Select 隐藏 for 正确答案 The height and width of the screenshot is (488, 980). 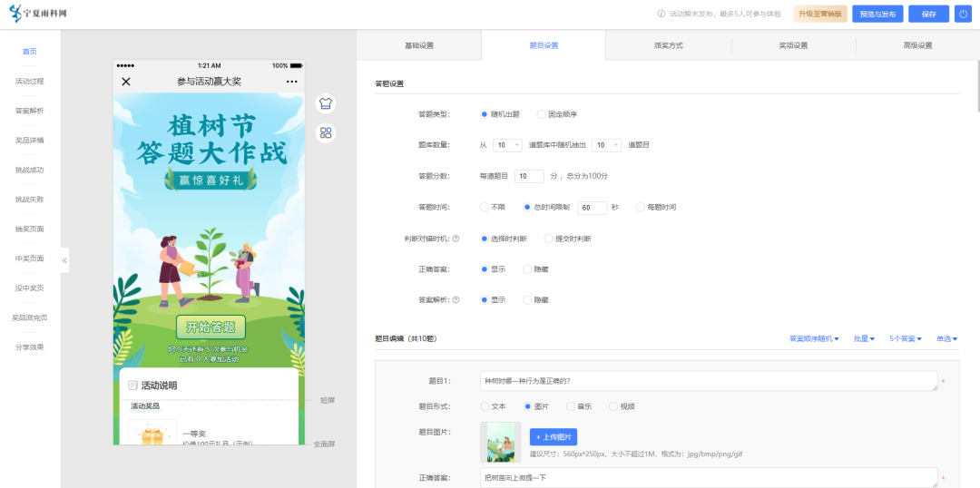coord(527,269)
